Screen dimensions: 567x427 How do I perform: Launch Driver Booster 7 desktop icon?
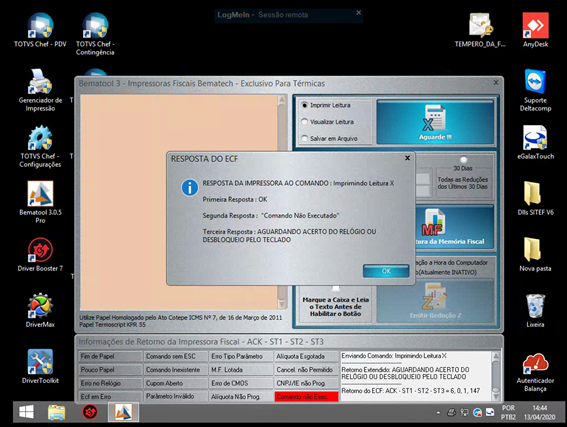(x=40, y=255)
